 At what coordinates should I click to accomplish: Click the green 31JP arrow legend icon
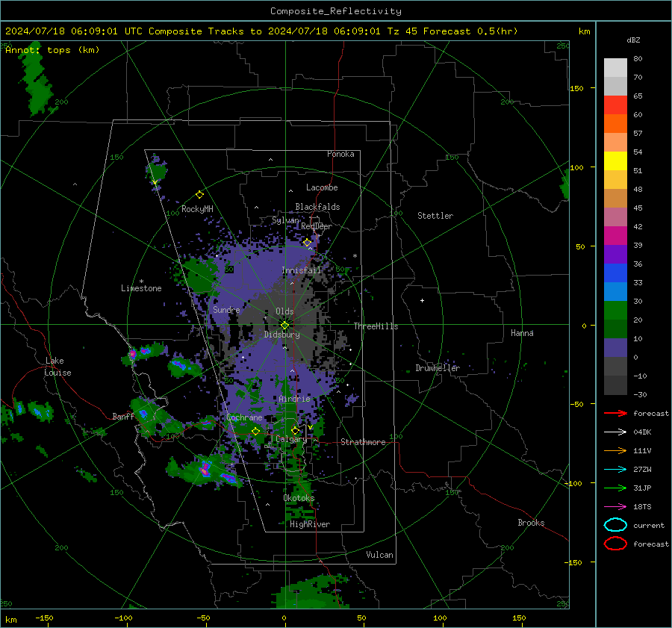(x=615, y=488)
